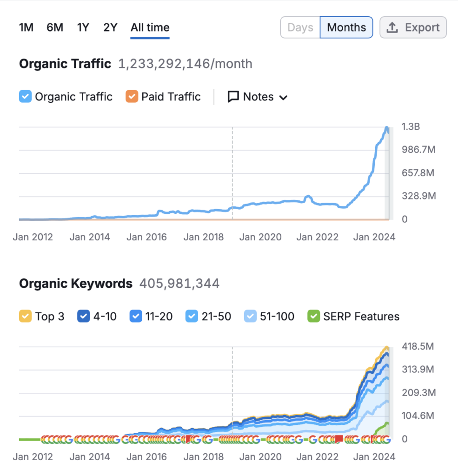Uncheck the SERP Features checkbox
The height and width of the screenshot is (476, 458).
[313, 317]
